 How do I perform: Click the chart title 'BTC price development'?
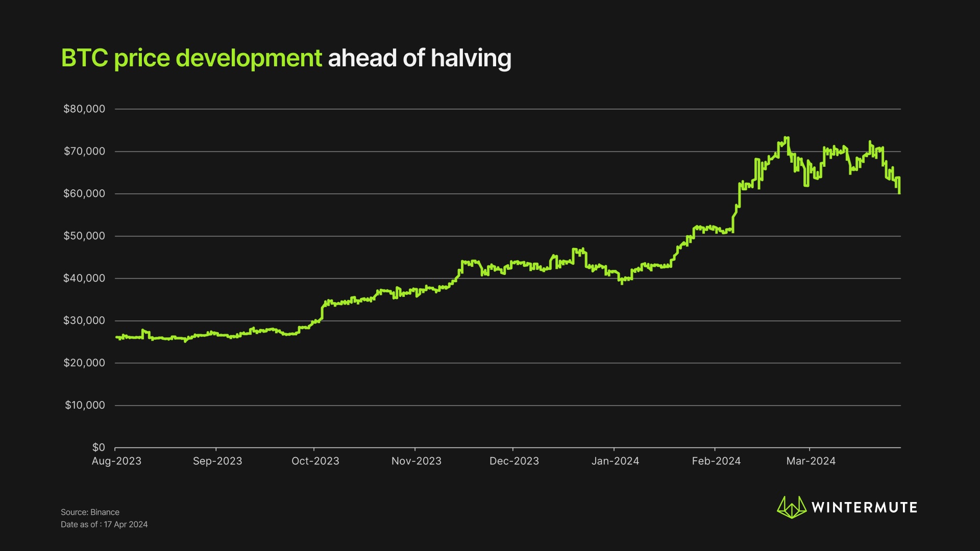coord(191,58)
